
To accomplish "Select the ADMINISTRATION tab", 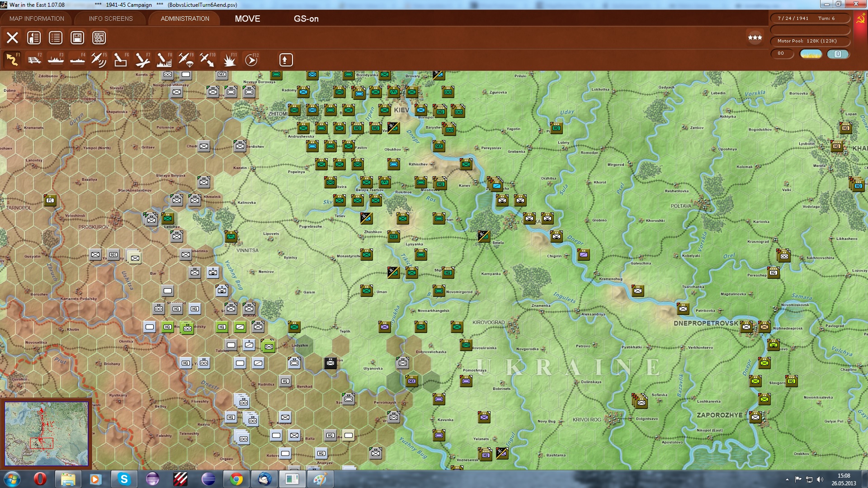I will click(185, 19).
